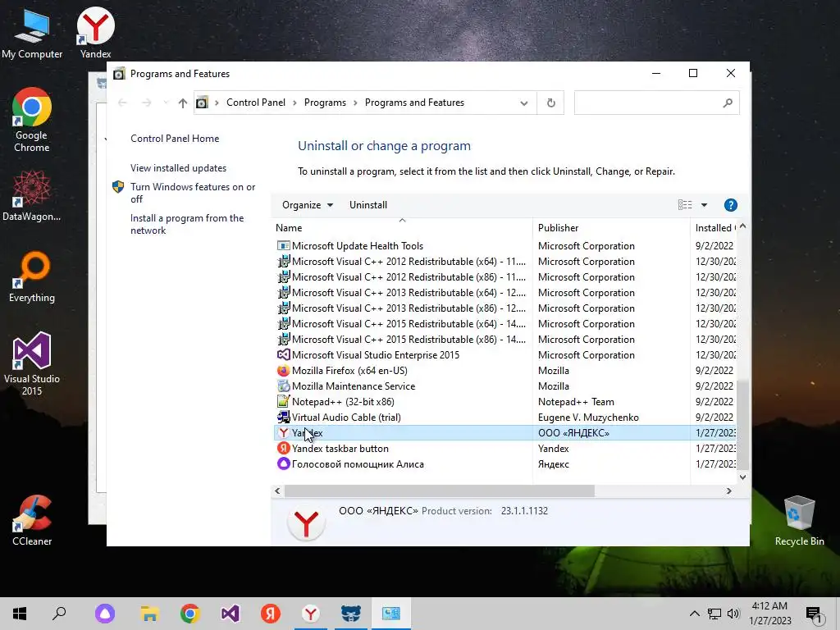Click the vertical scrollbar down arrow

[742, 477]
